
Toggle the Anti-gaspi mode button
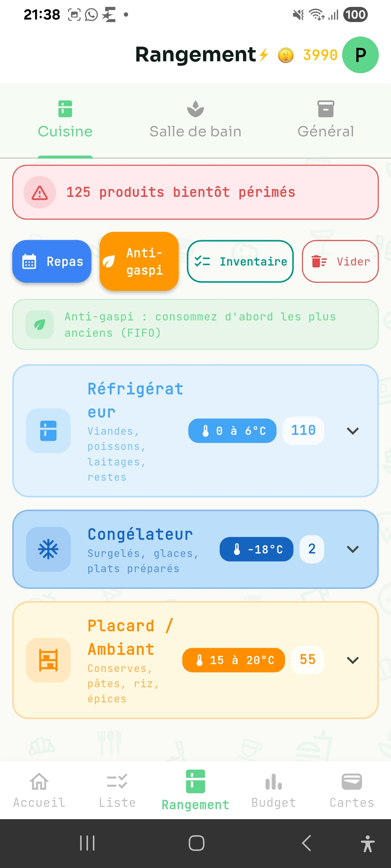[139, 261]
